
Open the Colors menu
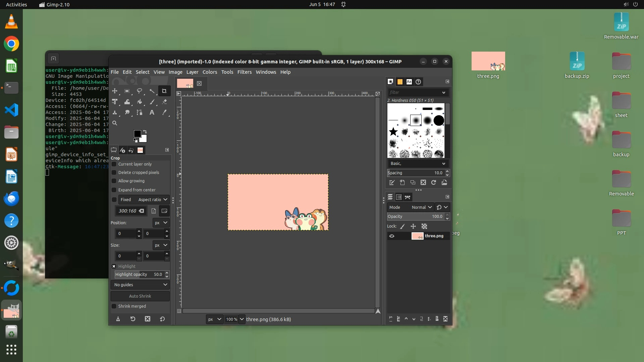(x=210, y=72)
